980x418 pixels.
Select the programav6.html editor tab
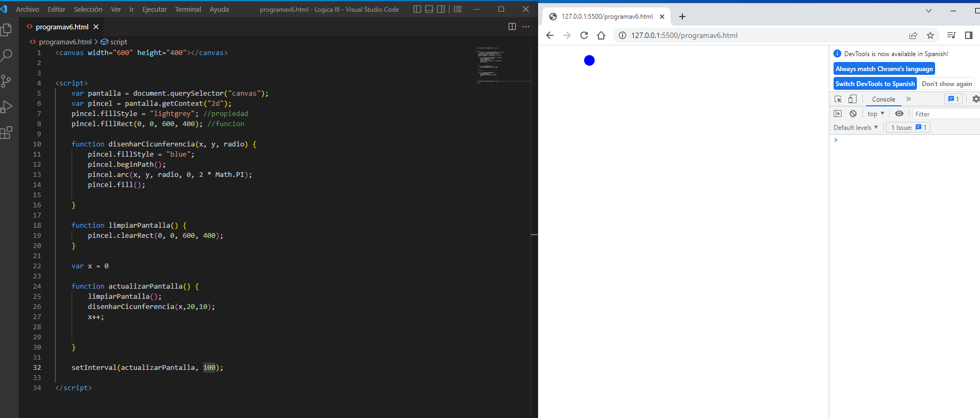click(61, 27)
